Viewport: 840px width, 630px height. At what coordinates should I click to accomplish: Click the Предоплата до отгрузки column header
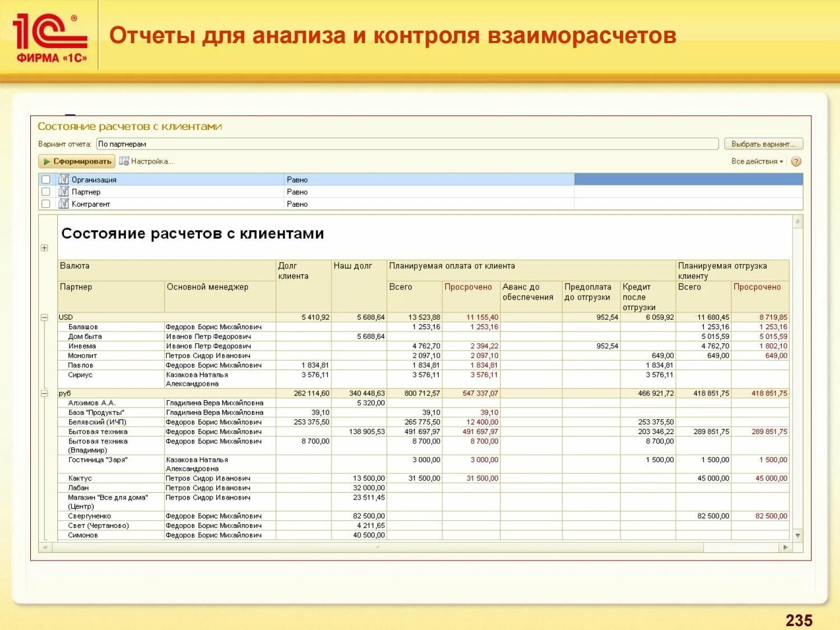pos(591,297)
